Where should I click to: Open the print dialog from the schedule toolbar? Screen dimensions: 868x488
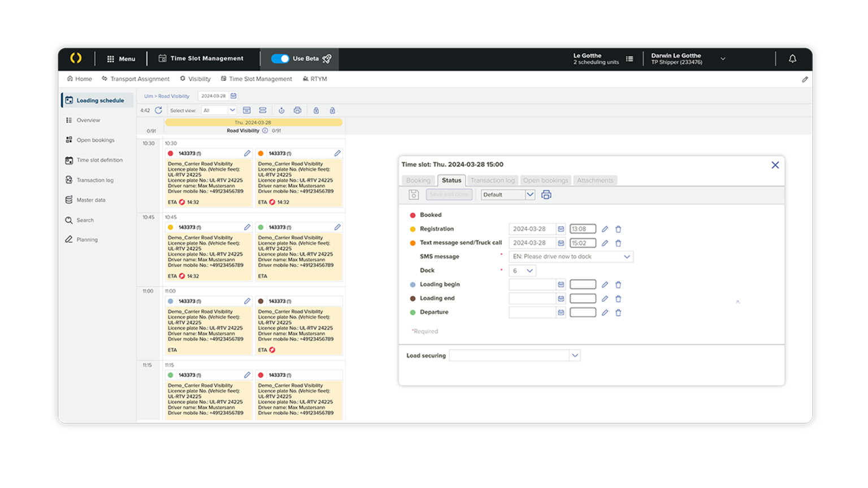(x=298, y=110)
